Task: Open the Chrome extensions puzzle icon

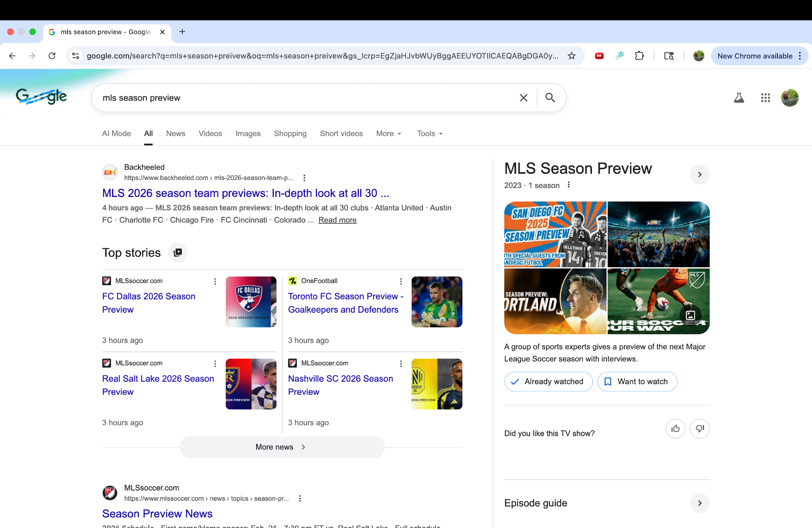Action: coord(639,56)
